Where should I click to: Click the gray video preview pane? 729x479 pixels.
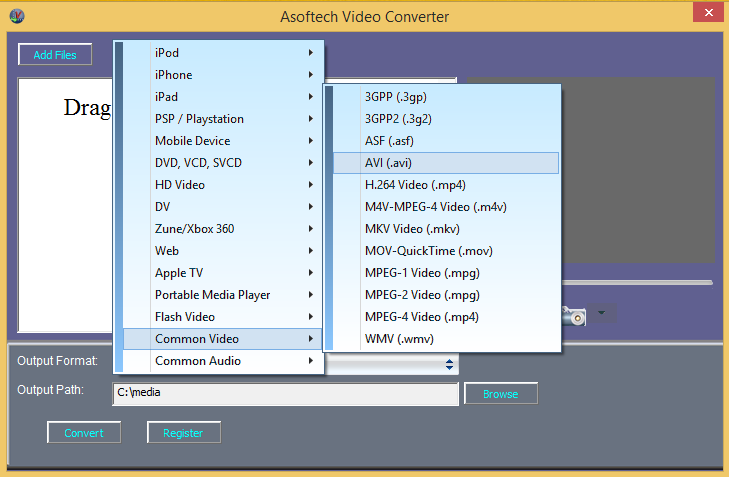(638, 170)
